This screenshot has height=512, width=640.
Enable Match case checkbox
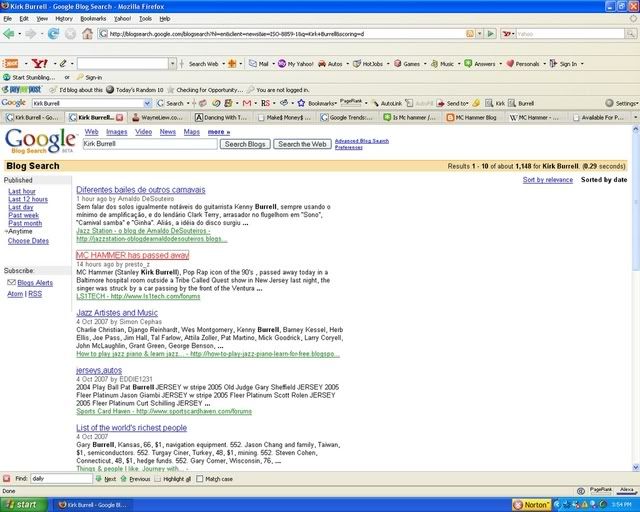coord(200,479)
